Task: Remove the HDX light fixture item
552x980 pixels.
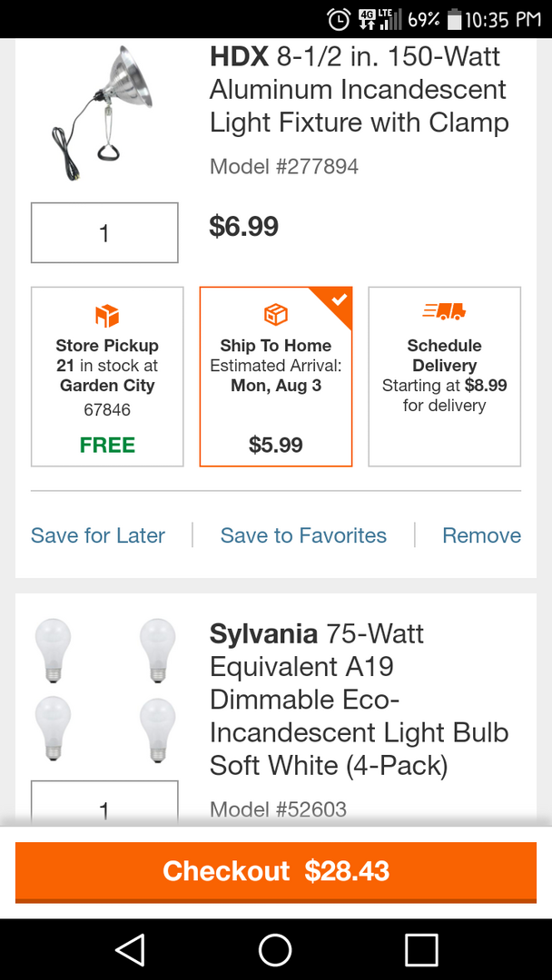Action: [481, 535]
